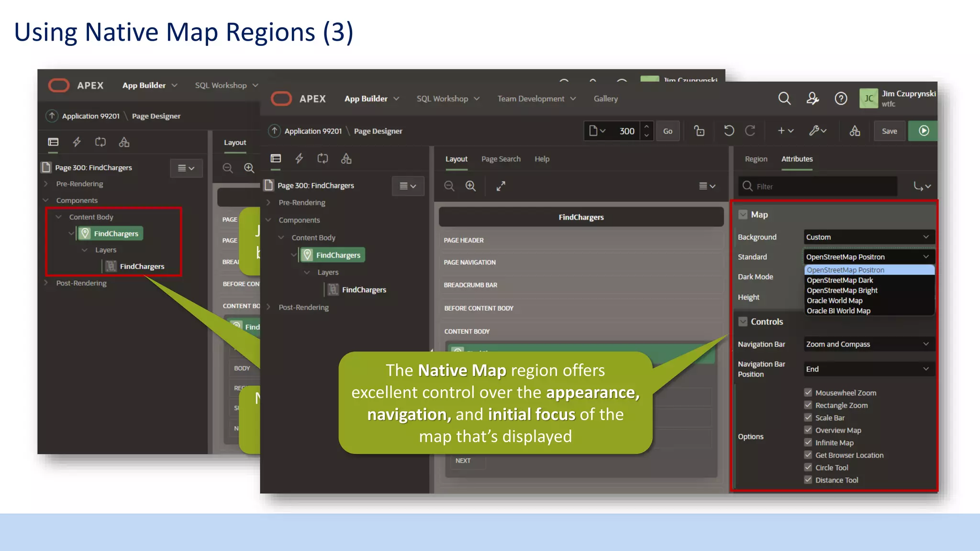Open the Background dropdown showing Custom
This screenshot has height=551, width=980.
[x=869, y=237]
